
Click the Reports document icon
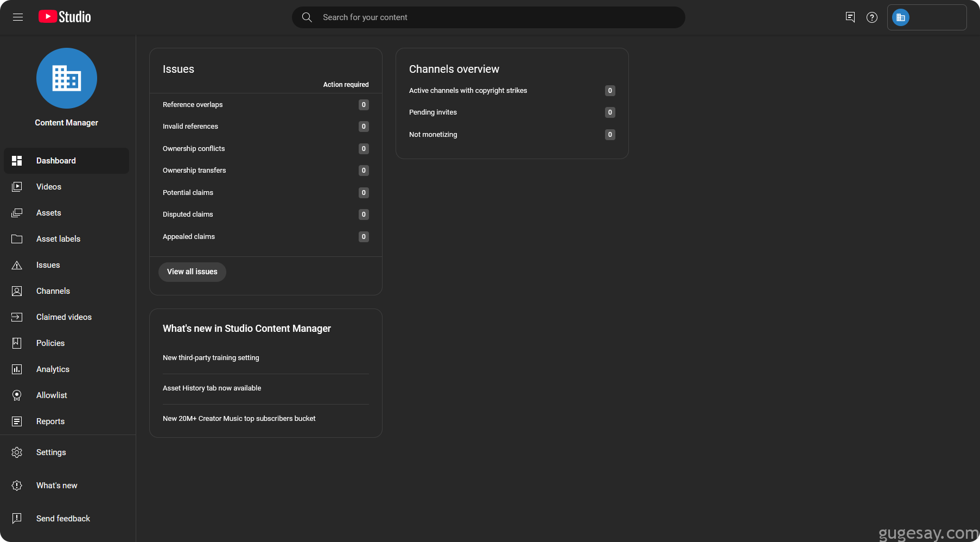[x=17, y=421]
